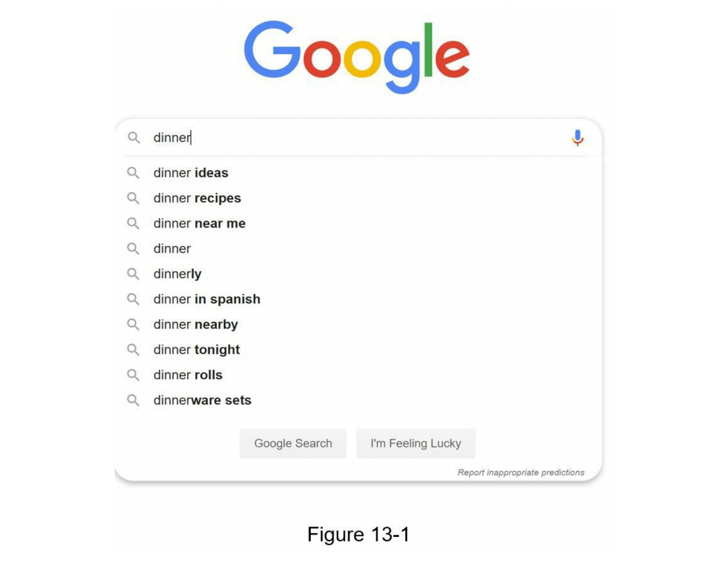Click magnifier icon beside 'dinner rolls'
Viewport: 728px width, 570px height.
[x=133, y=375]
